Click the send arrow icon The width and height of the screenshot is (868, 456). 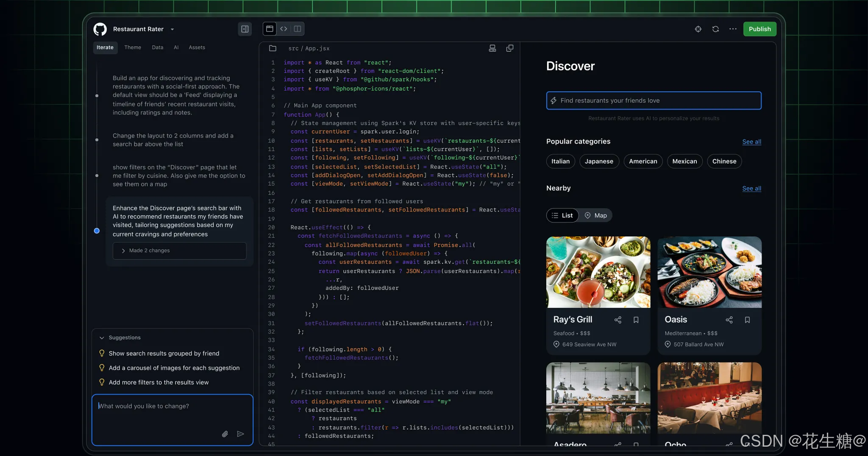tap(240, 434)
